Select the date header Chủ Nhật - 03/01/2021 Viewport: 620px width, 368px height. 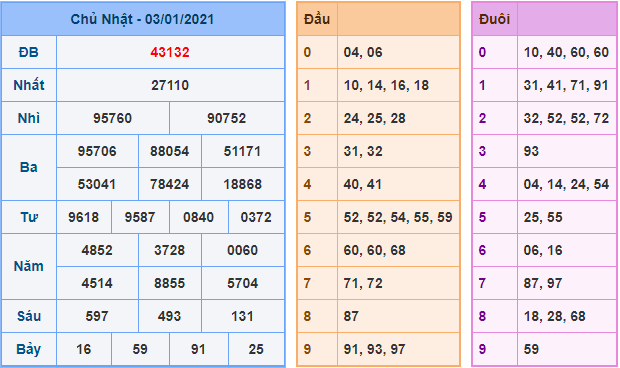[x=142, y=19]
